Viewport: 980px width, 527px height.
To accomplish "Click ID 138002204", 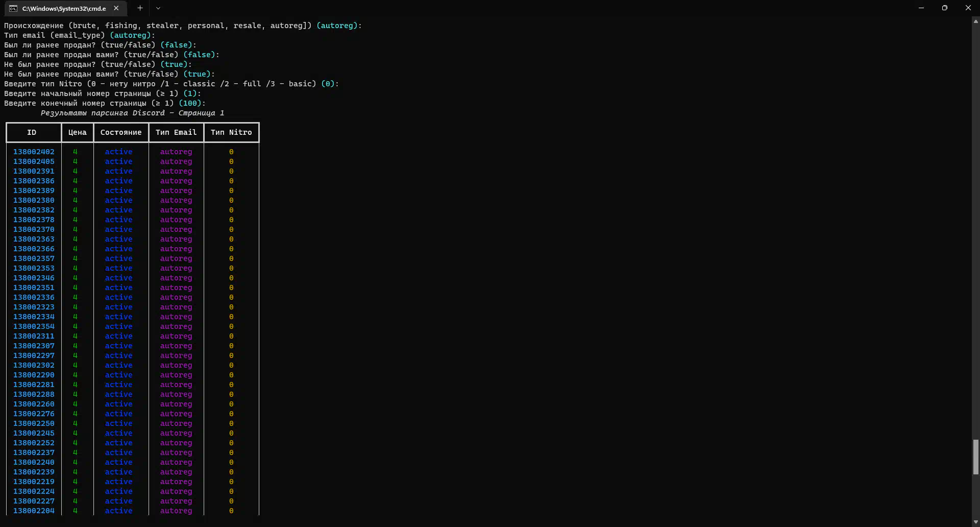I will (34, 511).
